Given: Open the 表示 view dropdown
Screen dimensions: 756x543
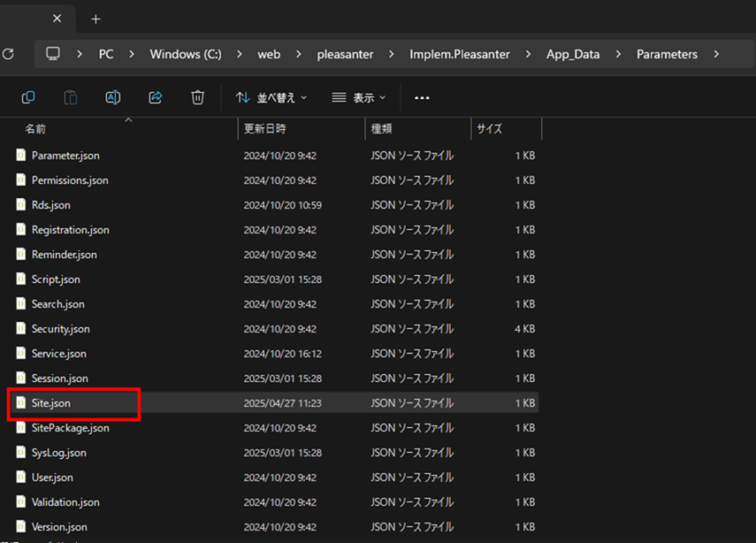Looking at the screenshot, I should tap(359, 98).
